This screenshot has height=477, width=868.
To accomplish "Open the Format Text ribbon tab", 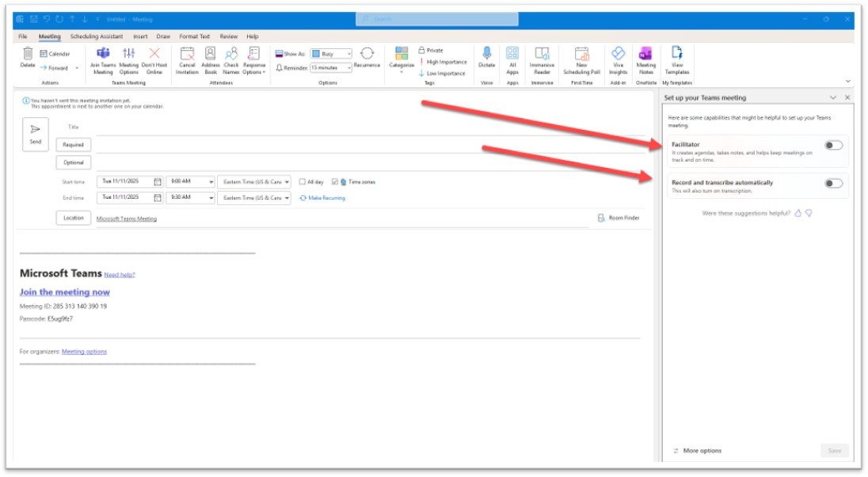I will pyautogui.click(x=194, y=36).
